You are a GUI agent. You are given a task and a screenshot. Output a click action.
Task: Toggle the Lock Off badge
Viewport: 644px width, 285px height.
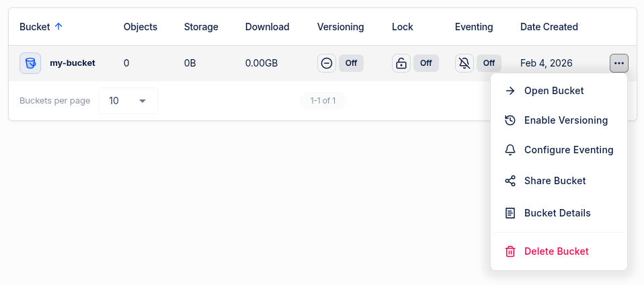(426, 63)
